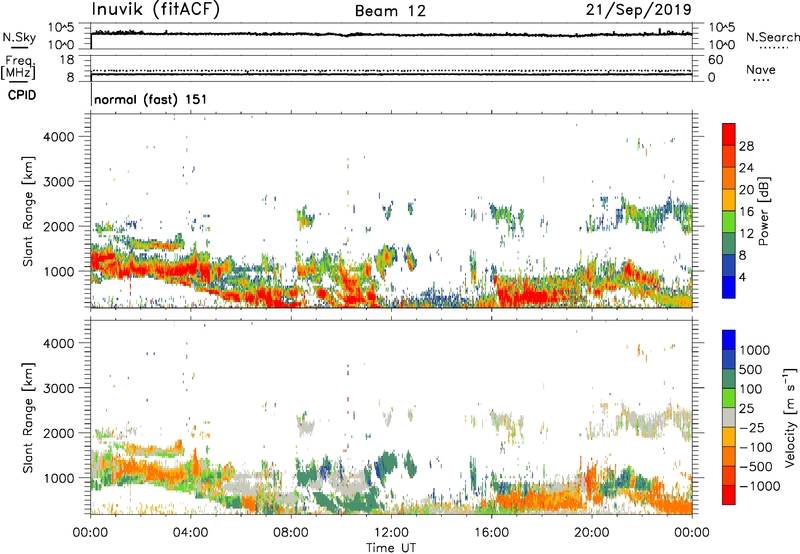
Task: Click the 2000 km tick on the power panel
Action: (59, 226)
